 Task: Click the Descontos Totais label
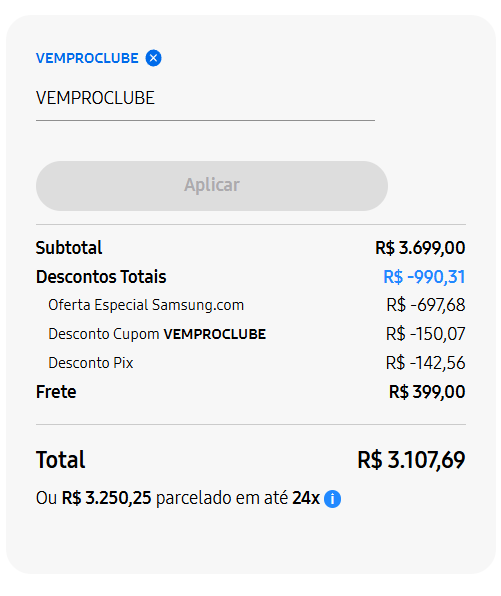pos(101,277)
